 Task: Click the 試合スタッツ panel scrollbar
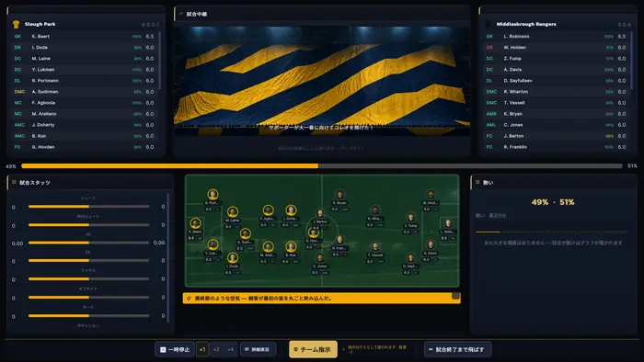coord(167,258)
